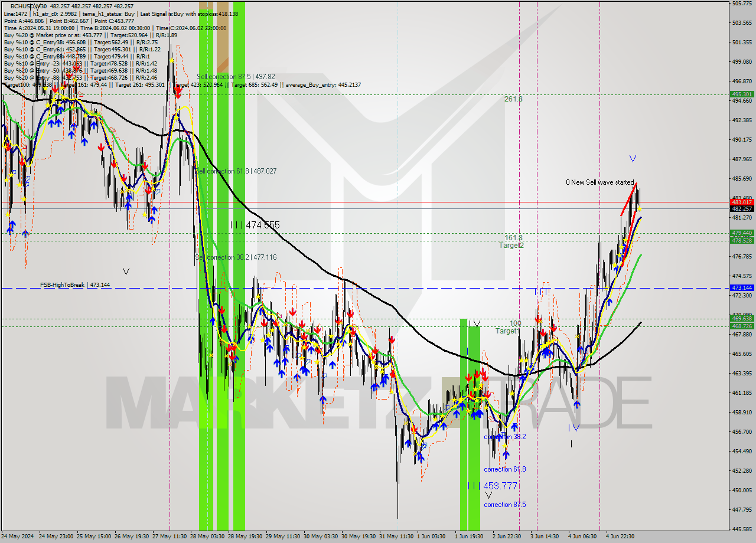Click the 505.775 price scale value

coord(742,4)
